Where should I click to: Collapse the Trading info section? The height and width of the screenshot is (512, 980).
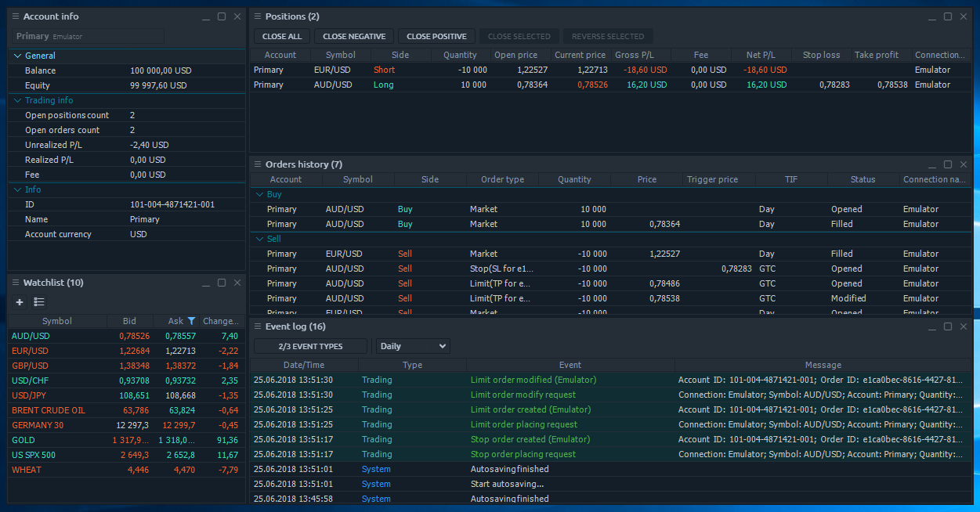pyautogui.click(x=18, y=101)
